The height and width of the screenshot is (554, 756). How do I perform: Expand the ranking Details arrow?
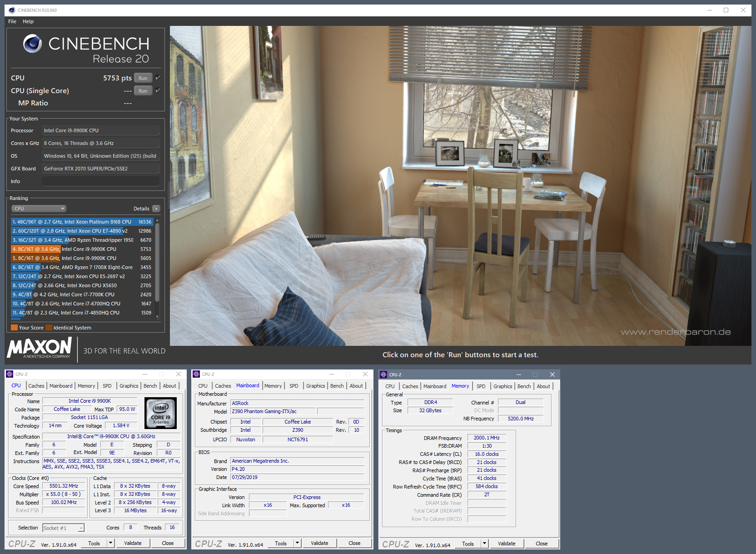click(x=156, y=209)
